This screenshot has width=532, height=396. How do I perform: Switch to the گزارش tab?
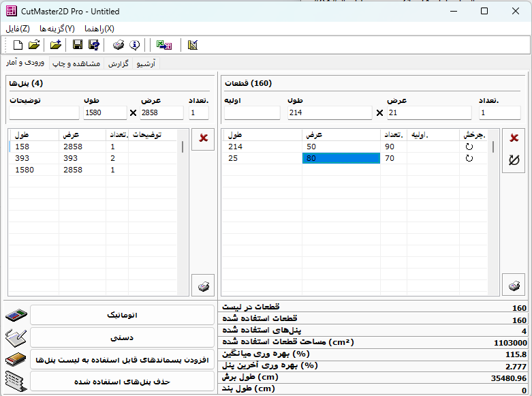(120, 64)
